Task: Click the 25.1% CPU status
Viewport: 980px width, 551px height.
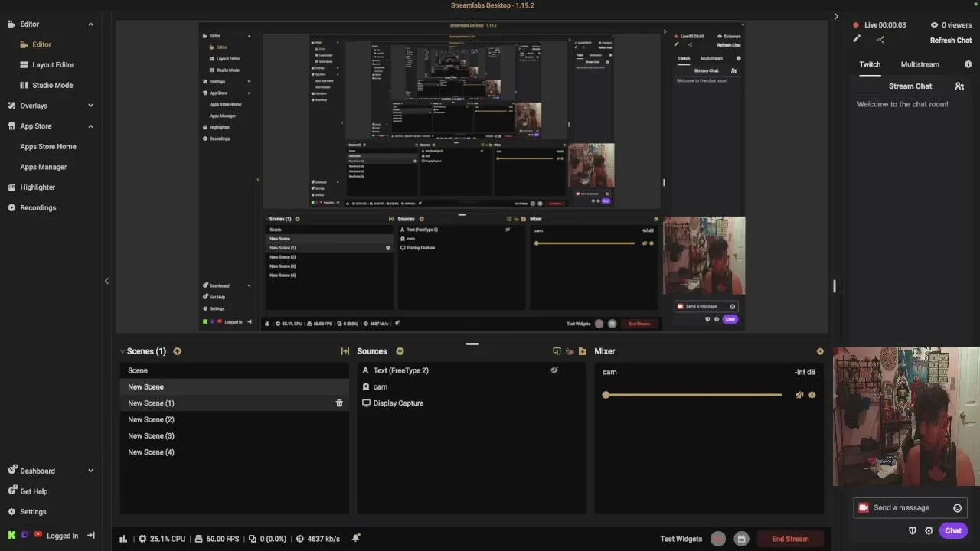Action: (163, 539)
